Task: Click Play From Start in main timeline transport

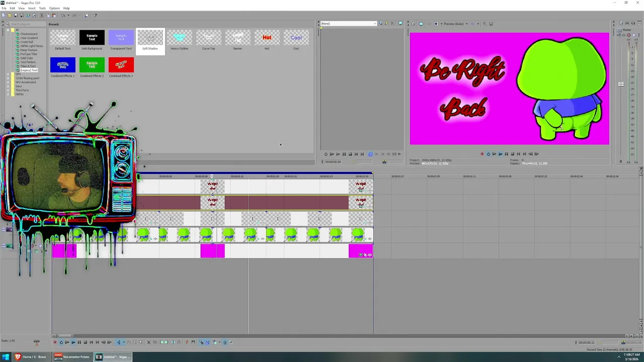Action: tap(67, 342)
